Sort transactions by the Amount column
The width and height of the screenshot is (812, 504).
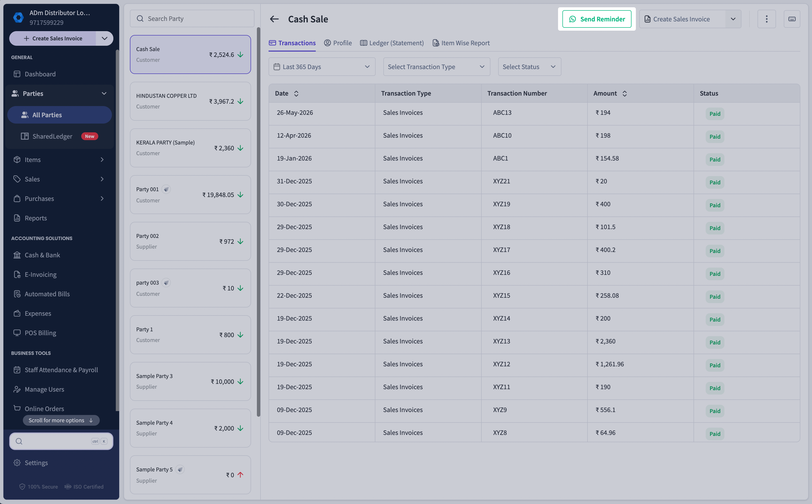624,94
